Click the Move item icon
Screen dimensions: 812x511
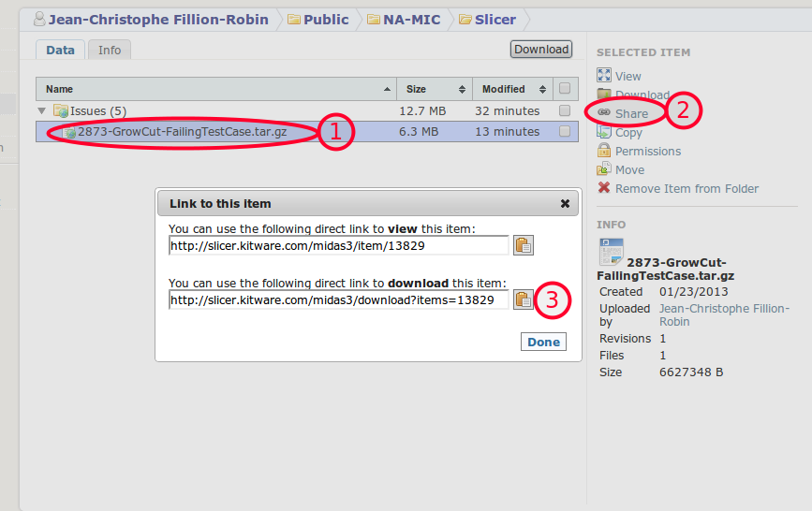tap(604, 169)
